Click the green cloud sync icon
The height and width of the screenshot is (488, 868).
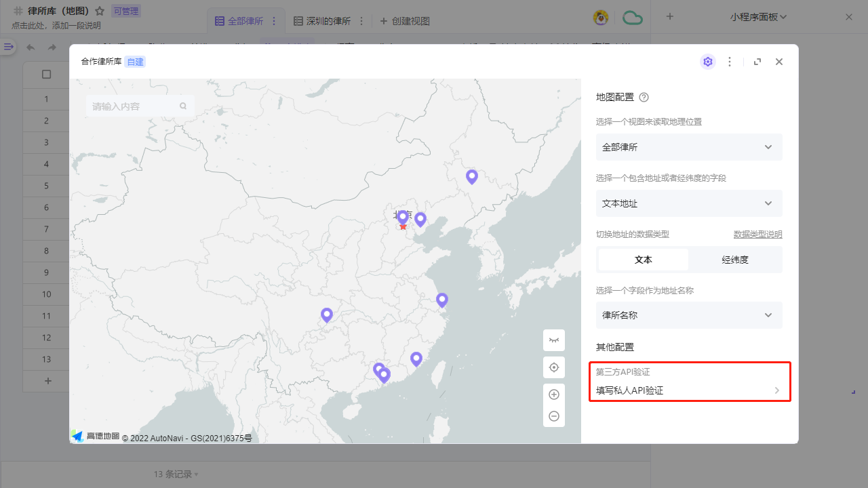point(633,16)
